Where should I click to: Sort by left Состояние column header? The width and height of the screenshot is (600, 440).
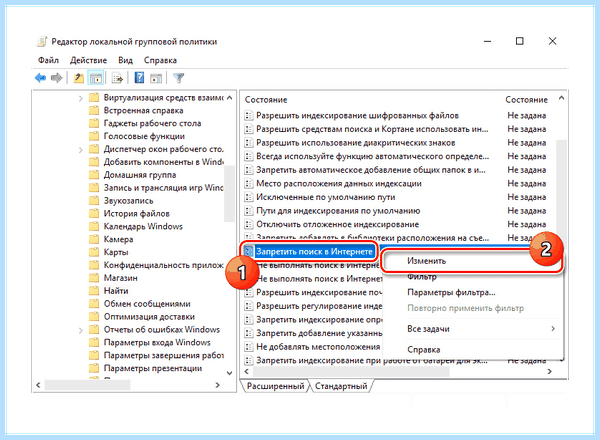tap(266, 100)
